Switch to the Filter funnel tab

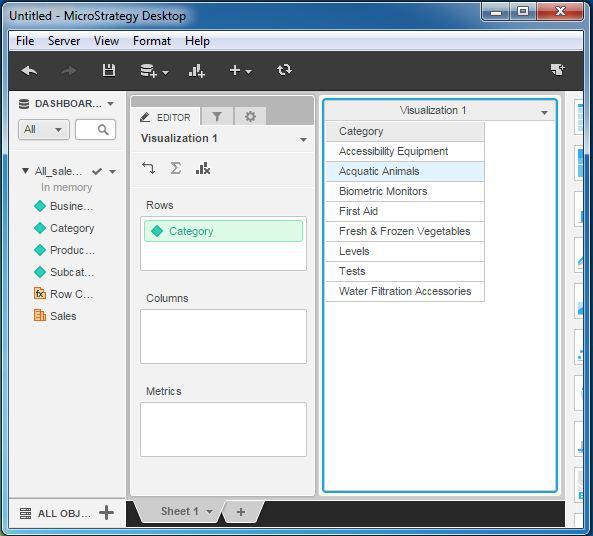pos(217,117)
